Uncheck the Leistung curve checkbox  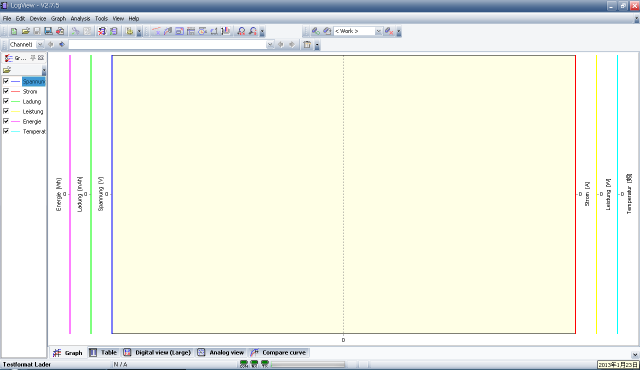[6, 111]
